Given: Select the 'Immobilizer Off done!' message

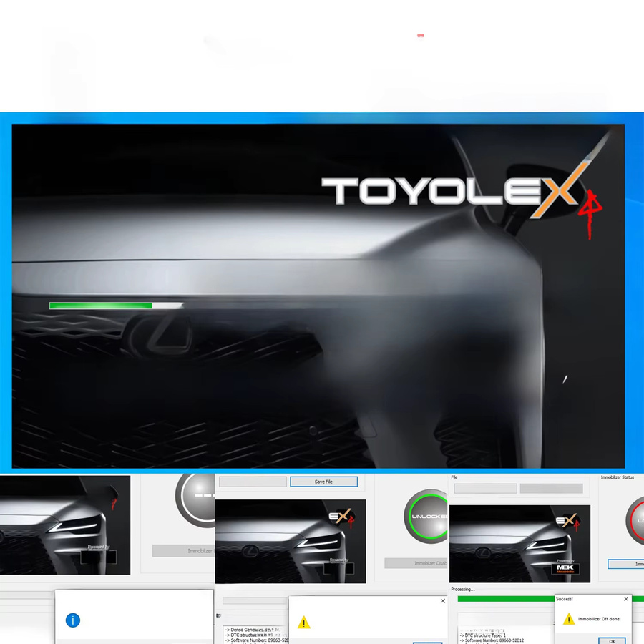Looking at the screenshot, I should click(599, 618).
